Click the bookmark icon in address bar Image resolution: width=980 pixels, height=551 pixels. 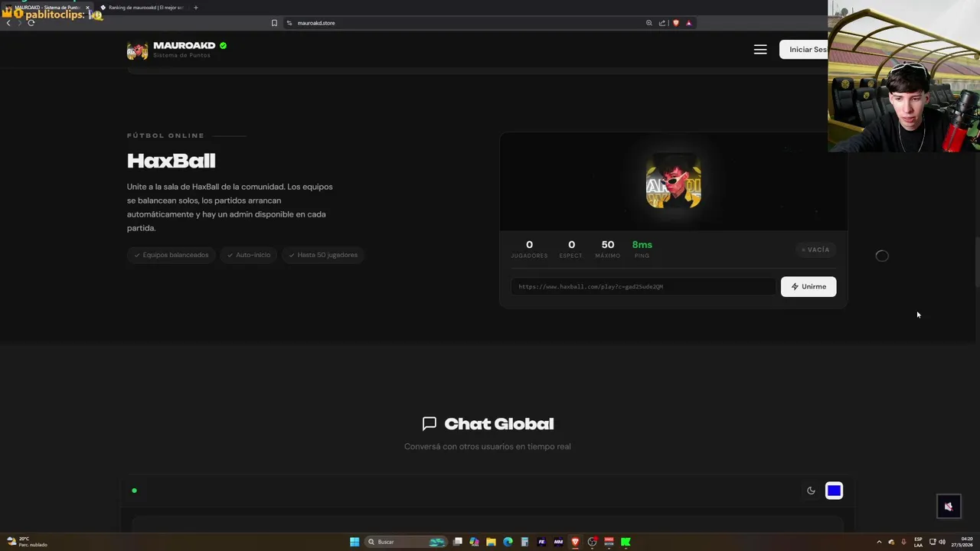[274, 23]
